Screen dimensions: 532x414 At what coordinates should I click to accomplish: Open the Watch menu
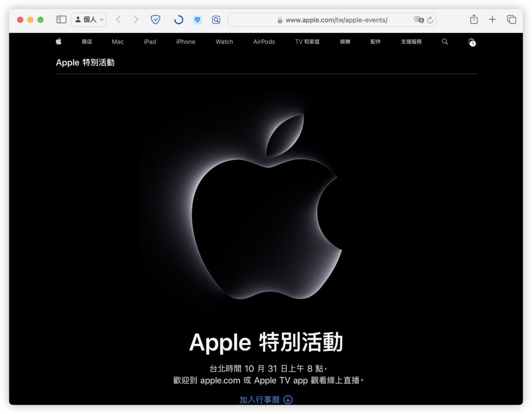[224, 42]
